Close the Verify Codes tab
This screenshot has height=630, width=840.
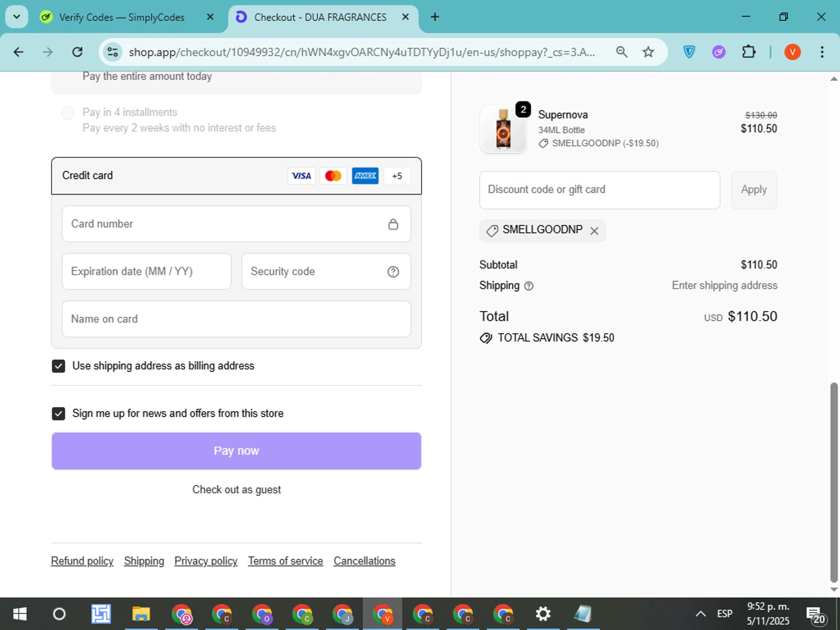210,17
